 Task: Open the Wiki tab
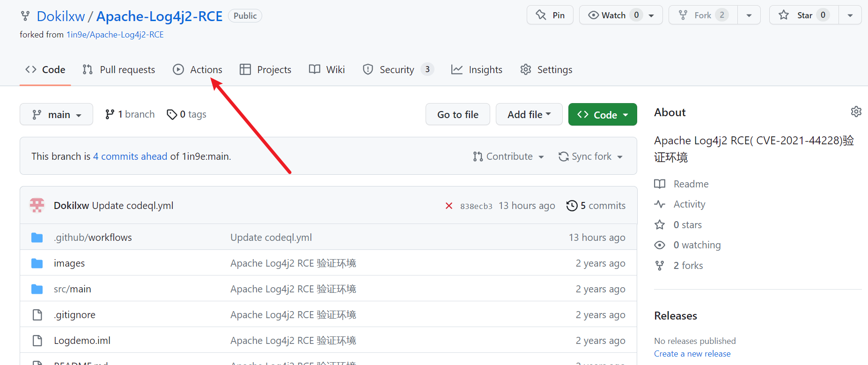pyautogui.click(x=327, y=70)
